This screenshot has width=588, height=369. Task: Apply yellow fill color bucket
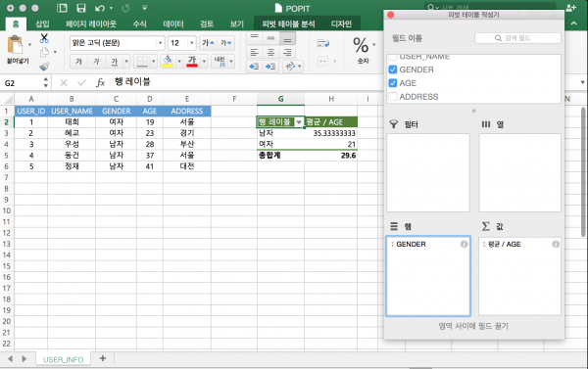[x=168, y=62]
